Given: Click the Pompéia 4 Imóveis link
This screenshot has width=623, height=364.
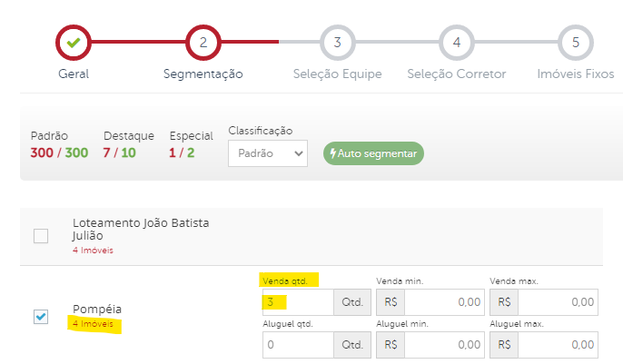Looking at the screenshot, I should coord(93,323).
